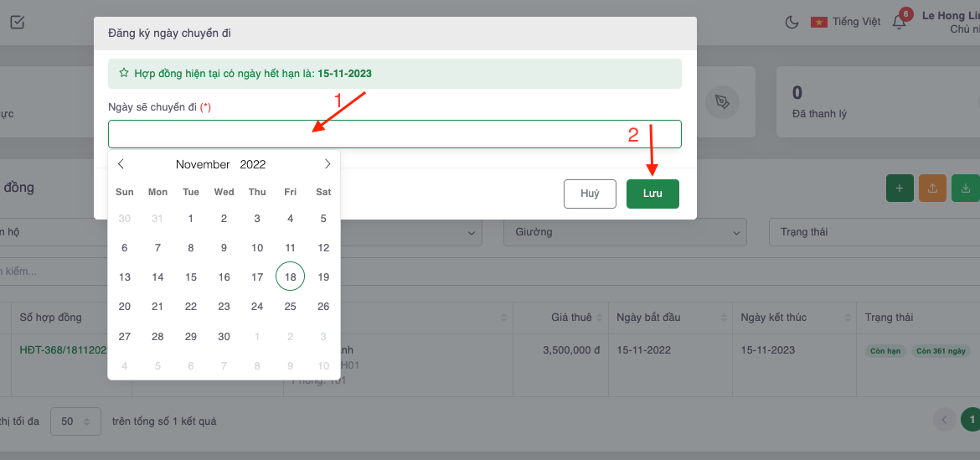Change page size from 50
Image resolution: width=980 pixels, height=460 pixels.
point(75,421)
